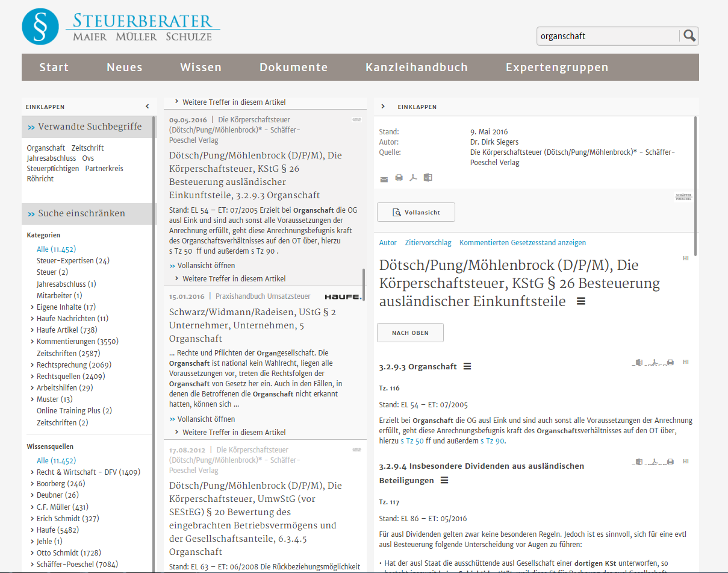Image resolution: width=728 pixels, height=573 pixels.
Task: Expand the Haufe Artikel (738) category
Action: click(32, 330)
